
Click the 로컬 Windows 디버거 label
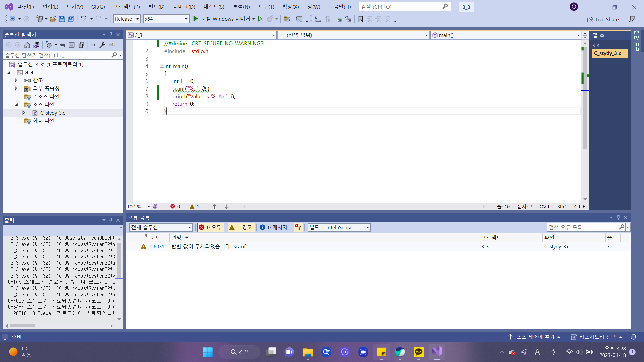pyautogui.click(x=225, y=19)
